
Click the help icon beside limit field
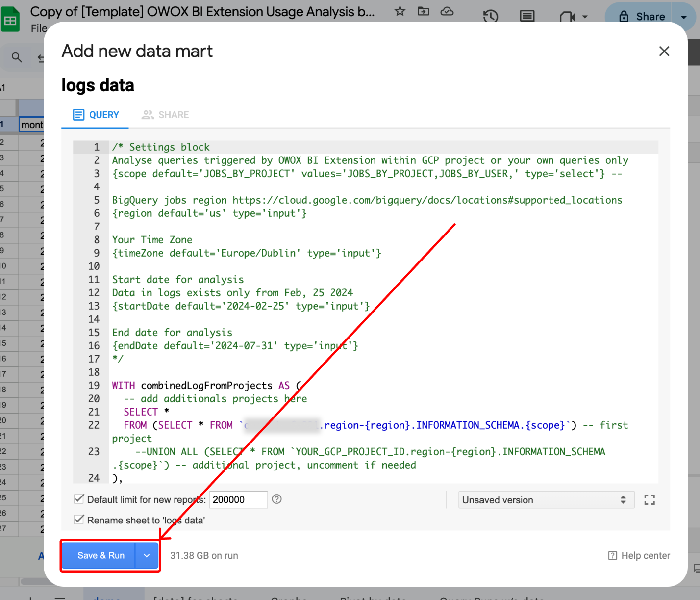(277, 499)
